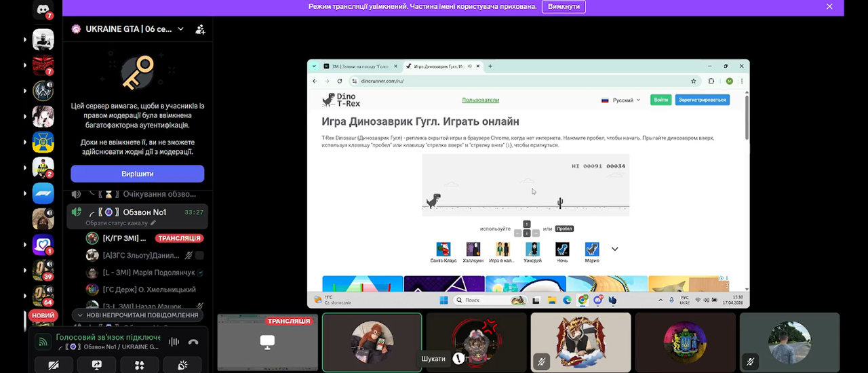Image resolution: width=868 pixels, height=373 pixels.
Task: Open Chrome from the streamed taskbar
Action: click(583, 300)
